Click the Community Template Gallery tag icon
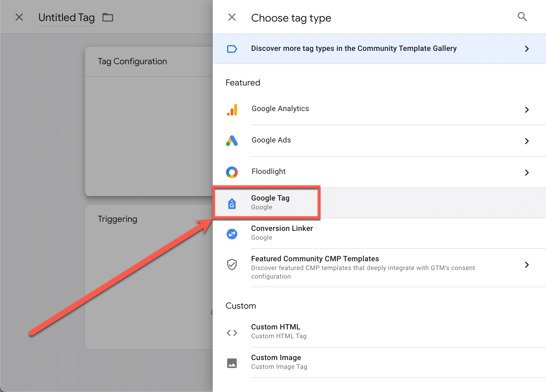 tap(232, 49)
